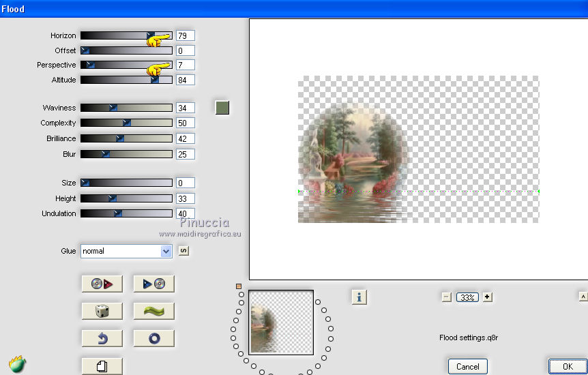Viewport: 588px width, 375px height.
Task: Click the info 'i' button
Action: coord(359,297)
